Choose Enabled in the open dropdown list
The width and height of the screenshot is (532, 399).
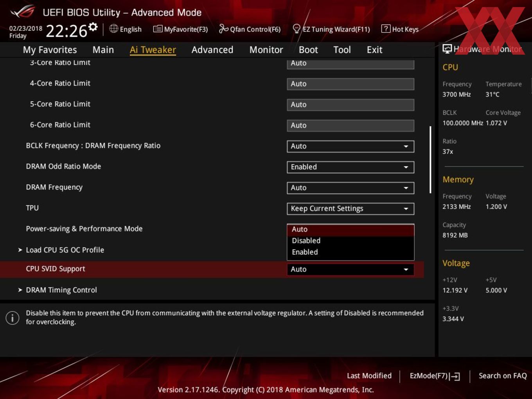coord(350,252)
